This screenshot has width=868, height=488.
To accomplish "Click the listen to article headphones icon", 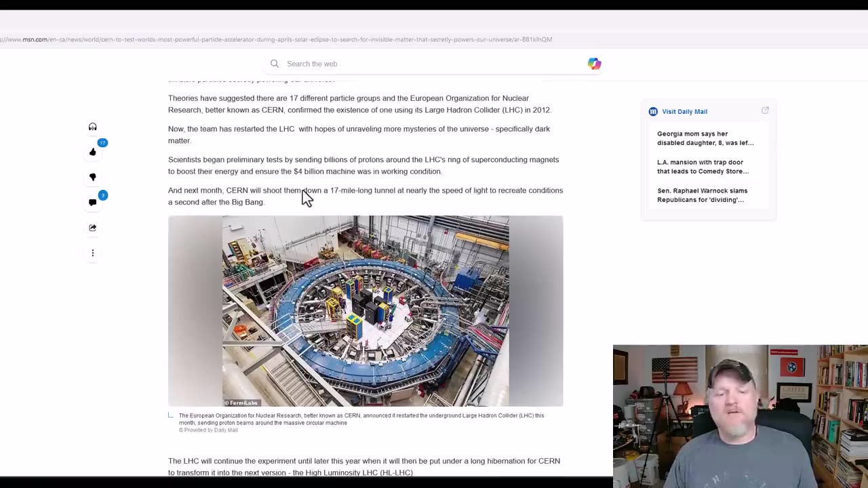I will pyautogui.click(x=93, y=127).
